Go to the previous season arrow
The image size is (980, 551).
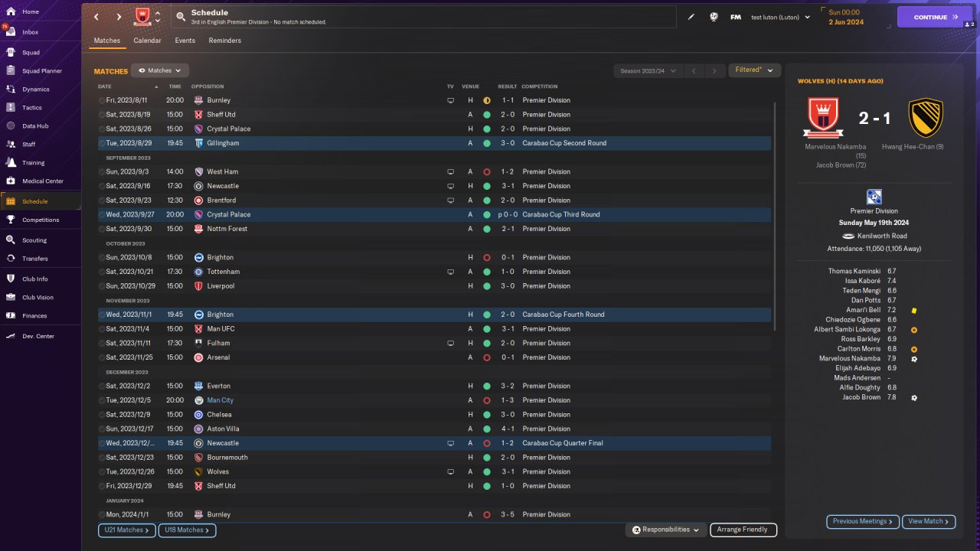click(693, 71)
